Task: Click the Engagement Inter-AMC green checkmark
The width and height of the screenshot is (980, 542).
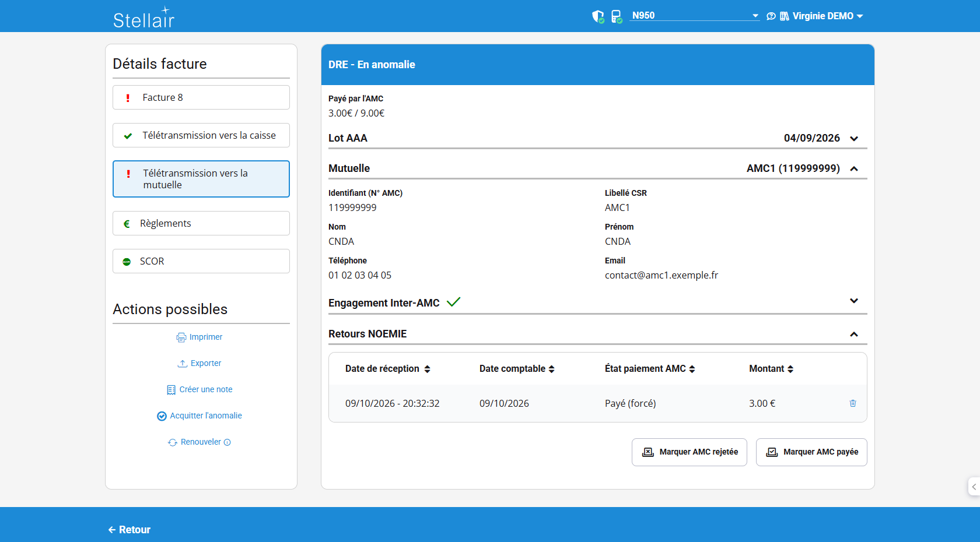Action: 453,302
